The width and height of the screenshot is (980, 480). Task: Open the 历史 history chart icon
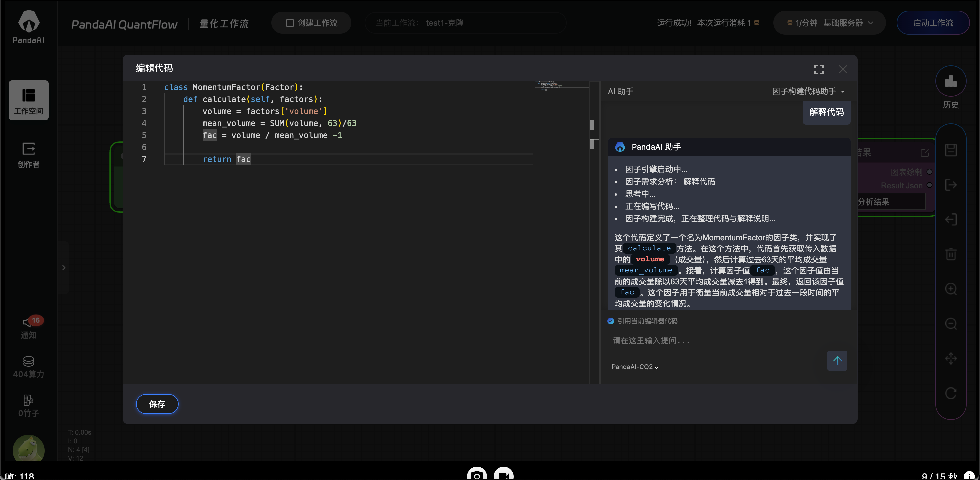[x=951, y=81]
